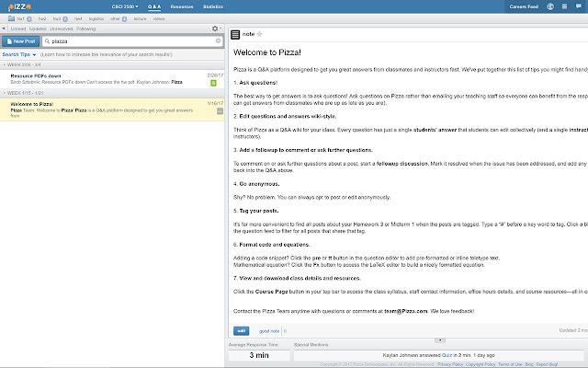Open the chat bubble icon in header
Image resolution: width=588 pixels, height=368 pixels.
tap(578, 6)
